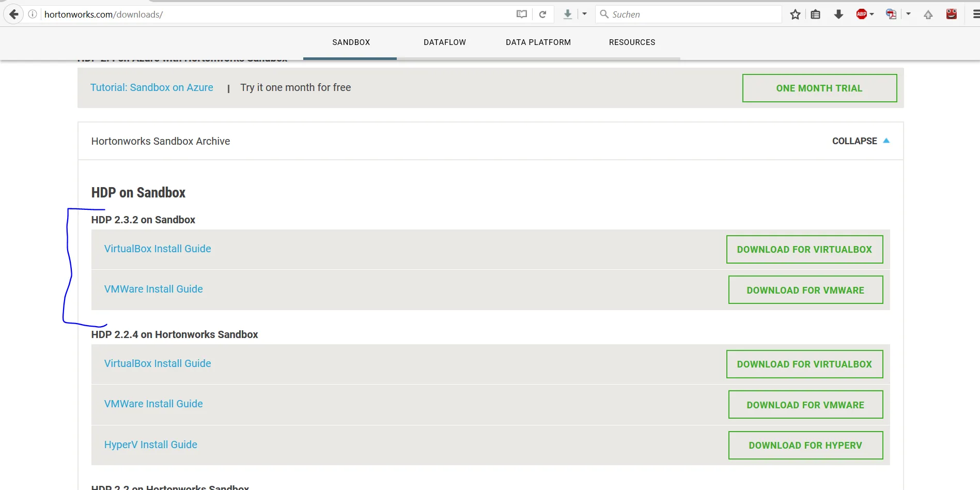Click the search magnifier in Suchen box
This screenshot has width=980, height=490.
pyautogui.click(x=604, y=14)
